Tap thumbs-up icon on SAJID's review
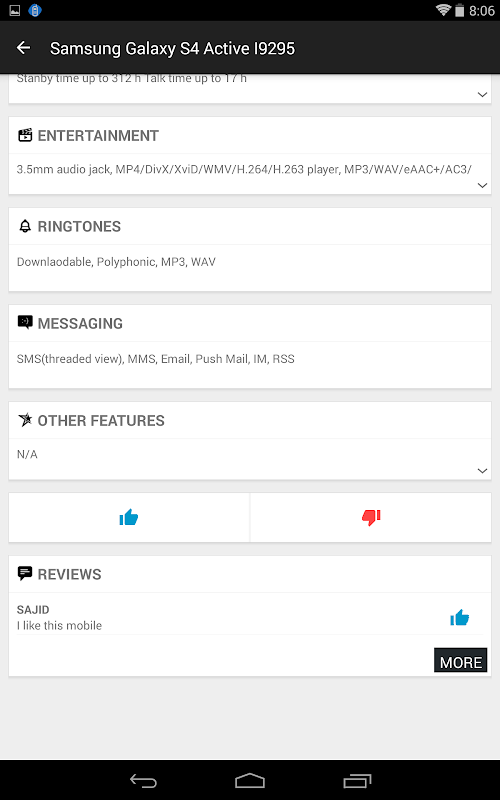500x800 pixels. pyautogui.click(x=459, y=617)
